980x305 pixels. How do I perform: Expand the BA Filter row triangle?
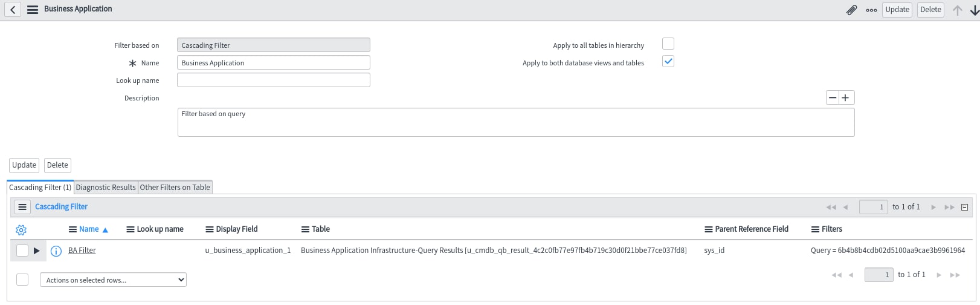point(36,251)
